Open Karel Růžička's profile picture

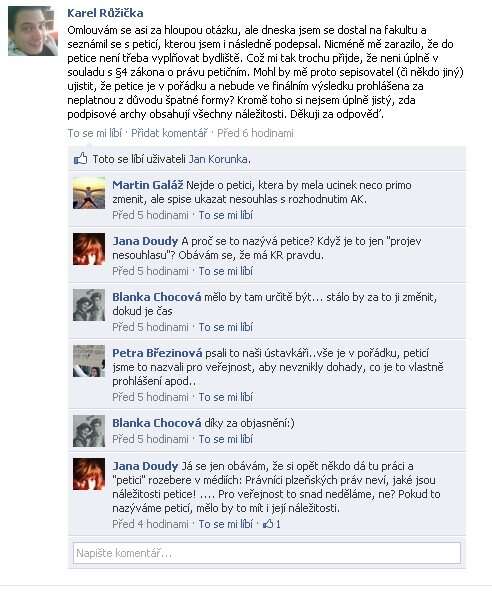pos(33,31)
